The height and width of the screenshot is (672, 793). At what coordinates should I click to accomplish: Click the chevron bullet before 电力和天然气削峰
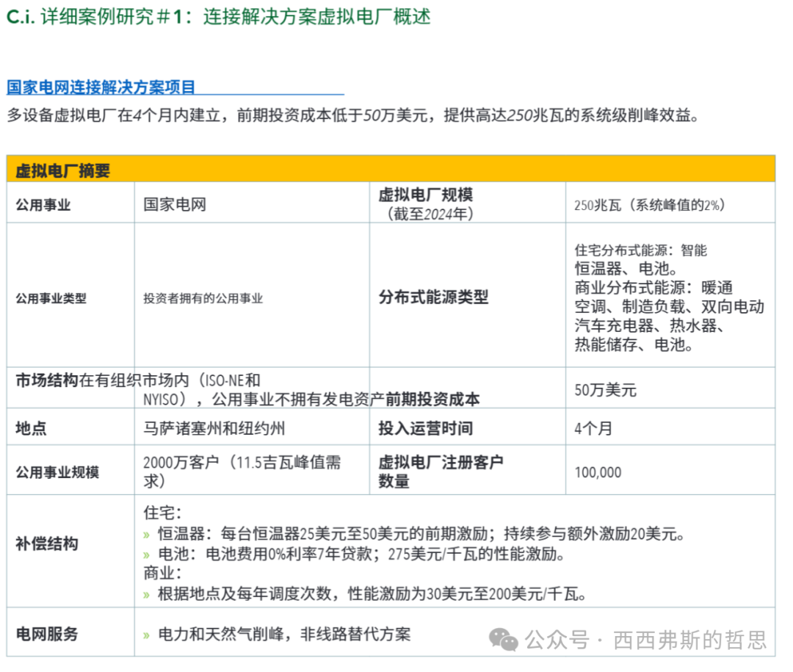147,635
